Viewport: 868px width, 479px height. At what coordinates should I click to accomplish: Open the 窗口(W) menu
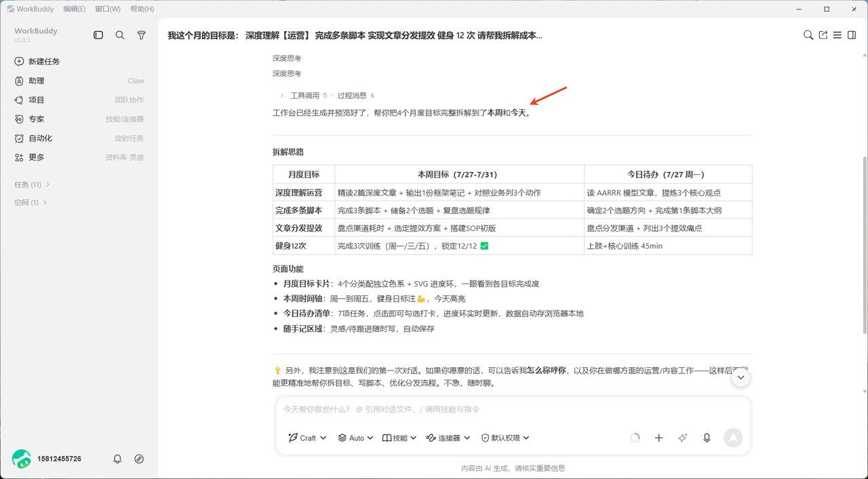click(x=108, y=9)
